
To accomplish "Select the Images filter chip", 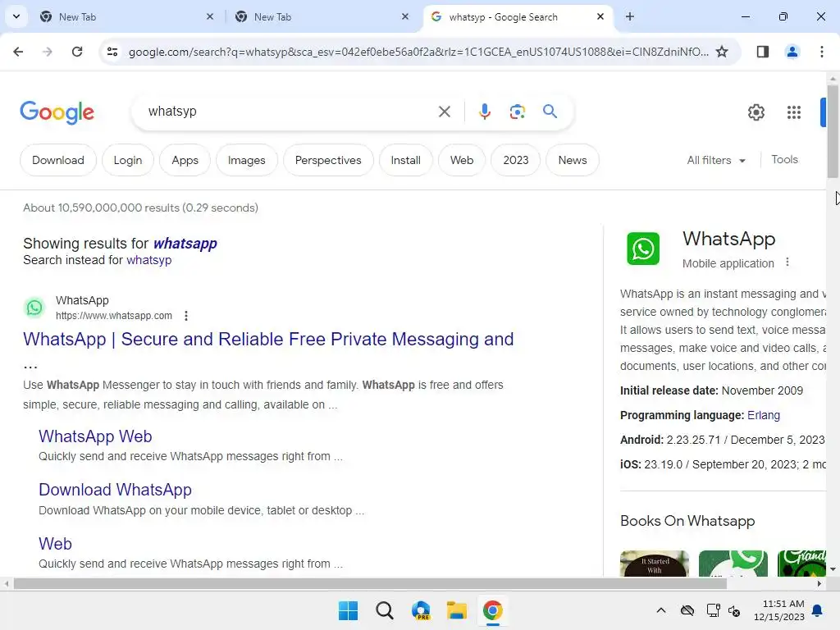I will click(x=246, y=160).
